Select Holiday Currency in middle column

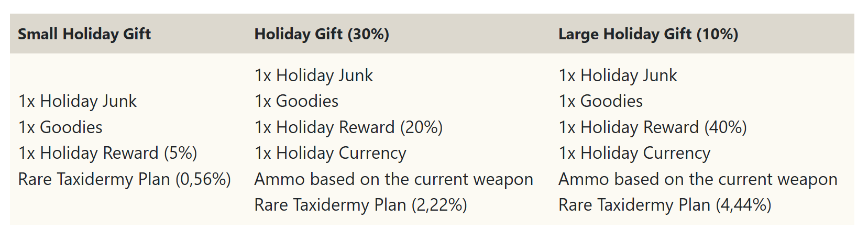click(x=330, y=153)
